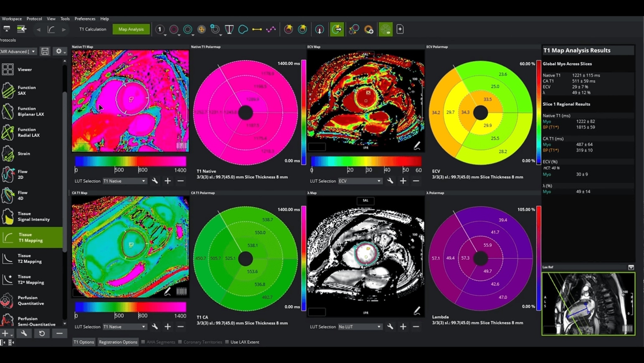
Task: Open the protocol settings gear dropdown
Action: tap(61, 51)
